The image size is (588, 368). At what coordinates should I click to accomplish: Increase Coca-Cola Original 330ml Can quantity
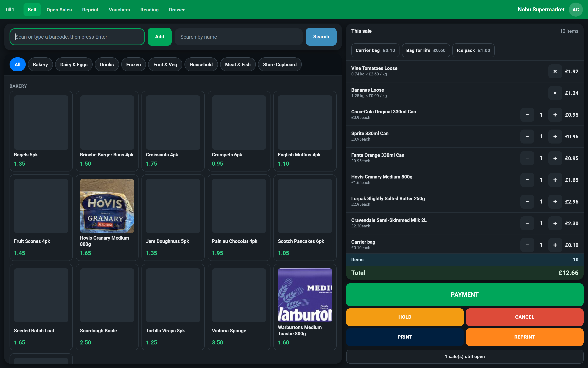pyautogui.click(x=555, y=115)
